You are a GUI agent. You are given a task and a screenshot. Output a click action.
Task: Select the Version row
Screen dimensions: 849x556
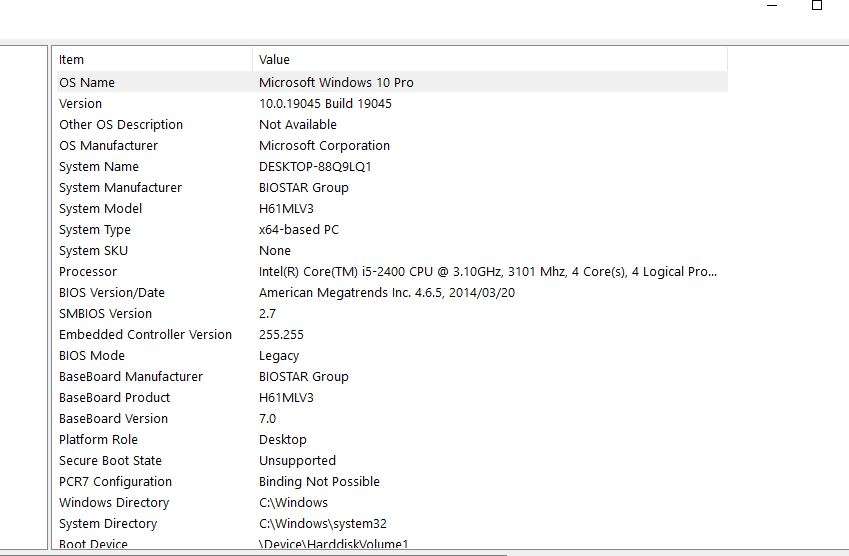click(x=81, y=104)
